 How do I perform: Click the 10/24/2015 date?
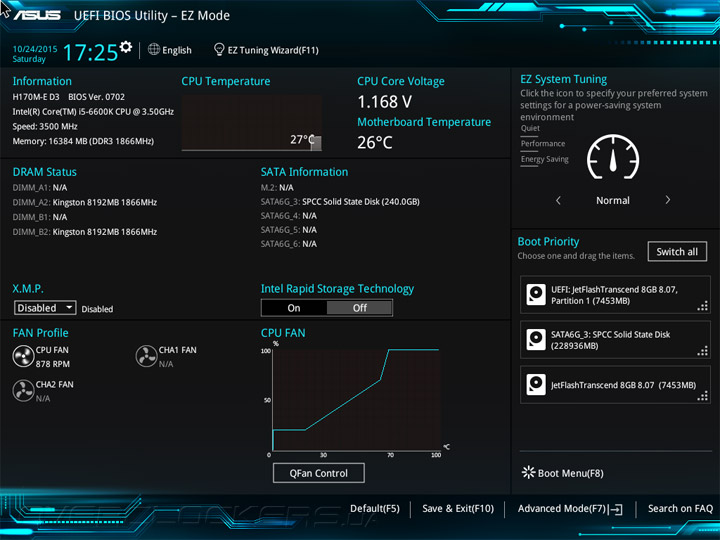pos(35,49)
